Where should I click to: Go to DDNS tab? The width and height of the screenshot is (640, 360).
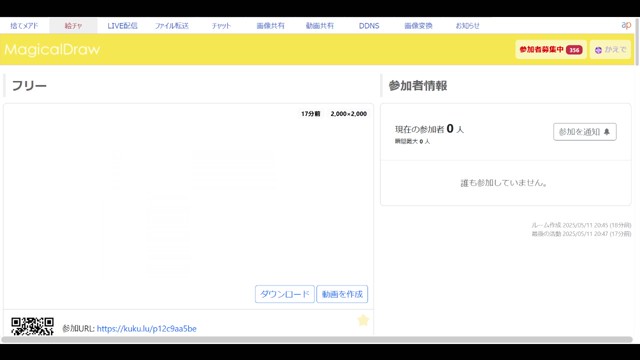tap(369, 26)
